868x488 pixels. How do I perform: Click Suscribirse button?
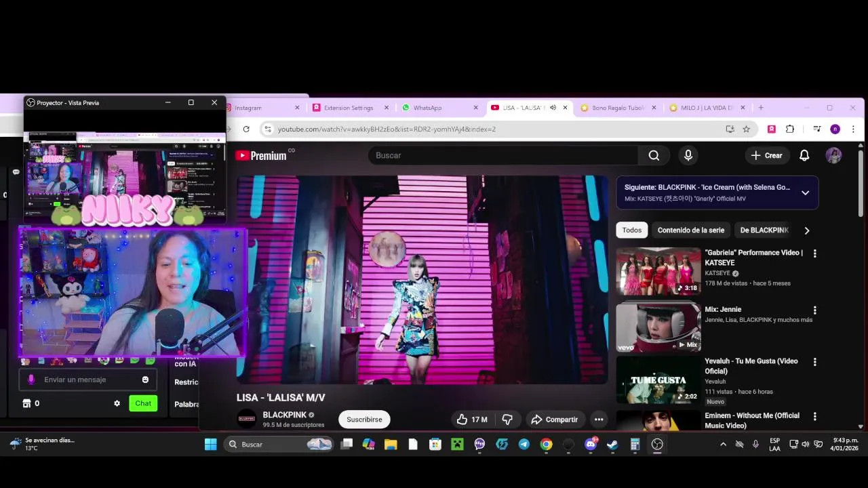tap(364, 420)
